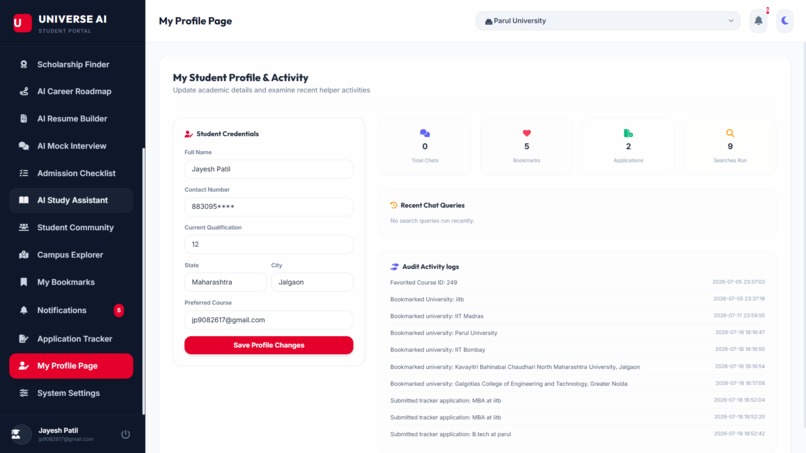Click log 'Bookmarked university: IIT Madras'
Image resolution: width=806 pixels, height=453 pixels.
coord(436,316)
